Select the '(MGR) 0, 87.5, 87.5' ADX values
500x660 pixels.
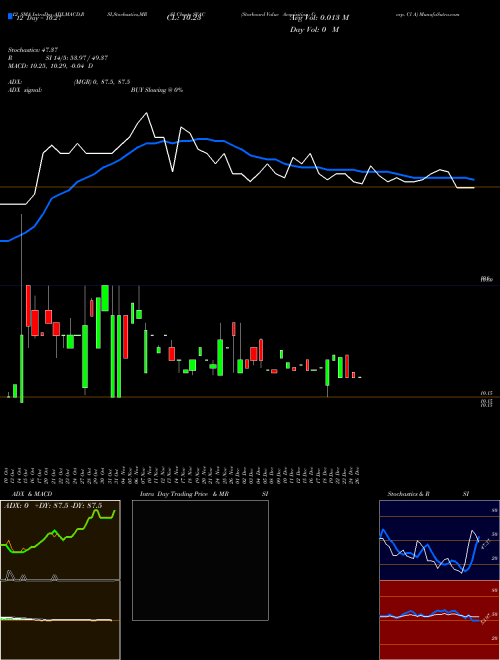(x=102, y=82)
